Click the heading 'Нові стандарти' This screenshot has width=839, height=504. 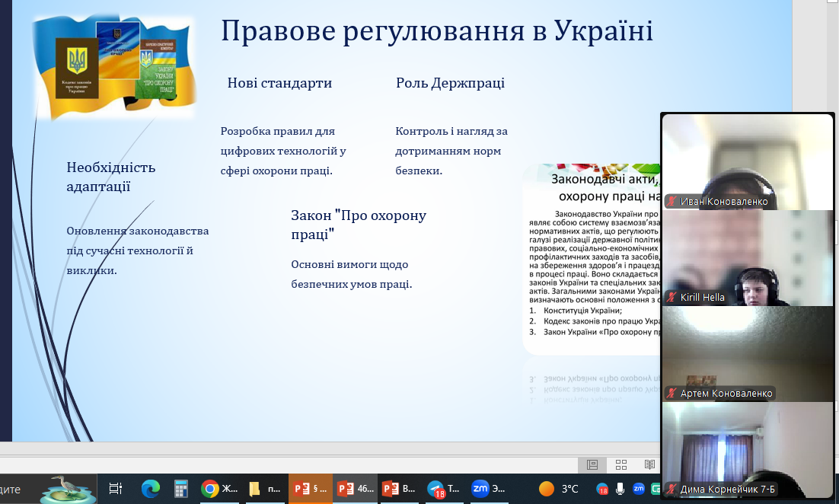click(279, 83)
